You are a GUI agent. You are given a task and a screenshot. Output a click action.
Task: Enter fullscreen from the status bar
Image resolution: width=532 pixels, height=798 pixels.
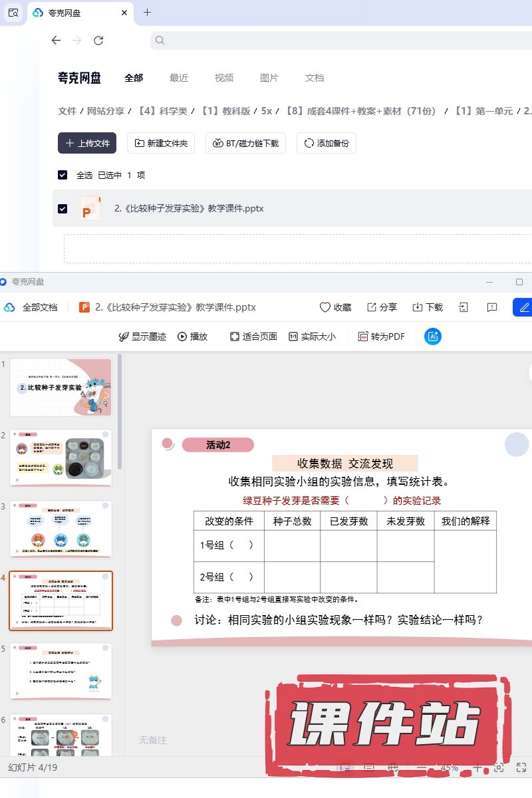(521, 767)
